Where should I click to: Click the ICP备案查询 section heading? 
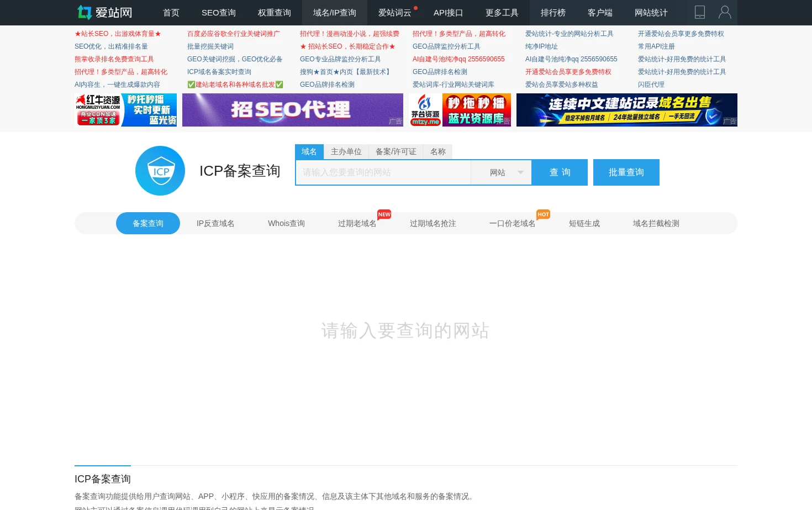click(x=103, y=479)
